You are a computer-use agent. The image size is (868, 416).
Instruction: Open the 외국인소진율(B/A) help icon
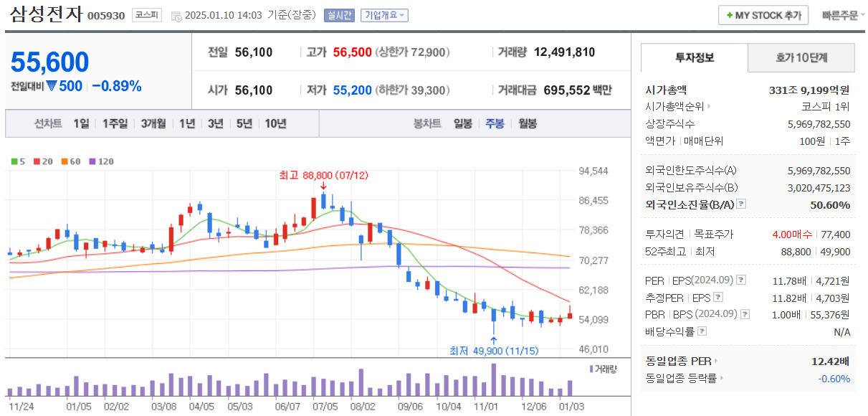(x=741, y=204)
